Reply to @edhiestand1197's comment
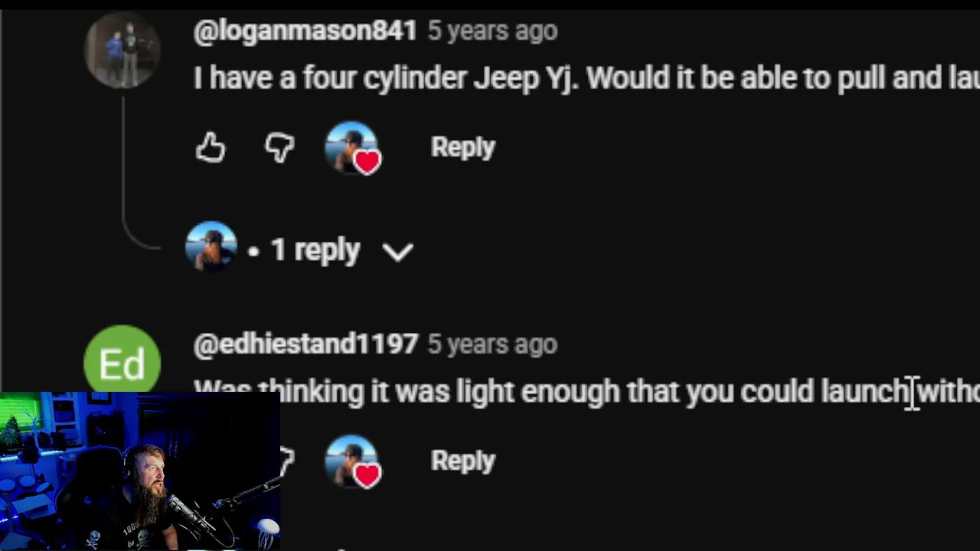This screenshot has height=551, width=980. (463, 461)
